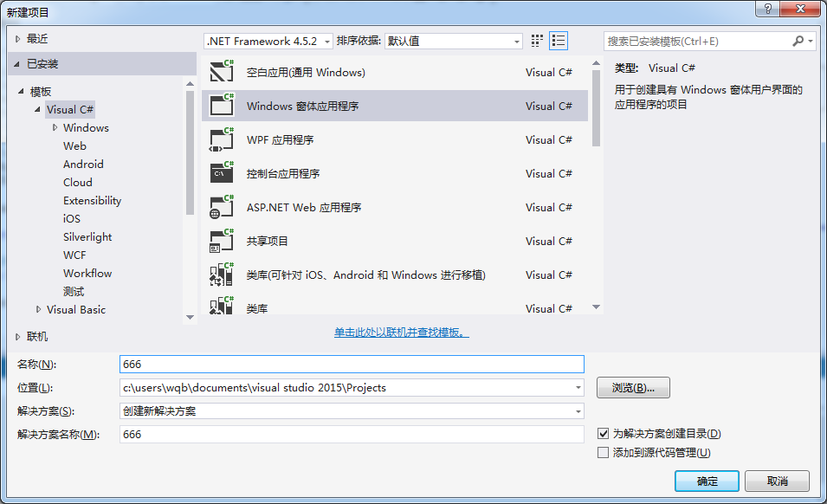Collapse the 已安装 section
The width and height of the screenshot is (827, 504).
[16, 64]
